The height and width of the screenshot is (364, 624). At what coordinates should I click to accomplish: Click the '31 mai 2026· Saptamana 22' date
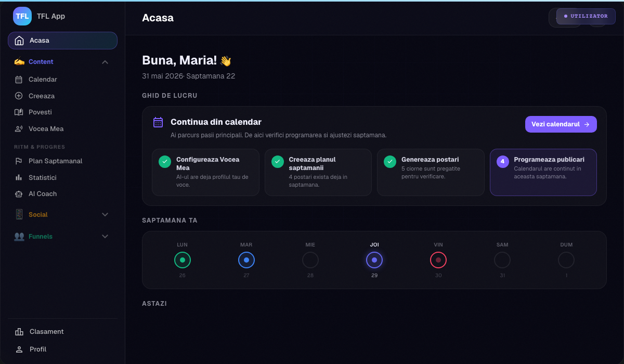pos(188,76)
